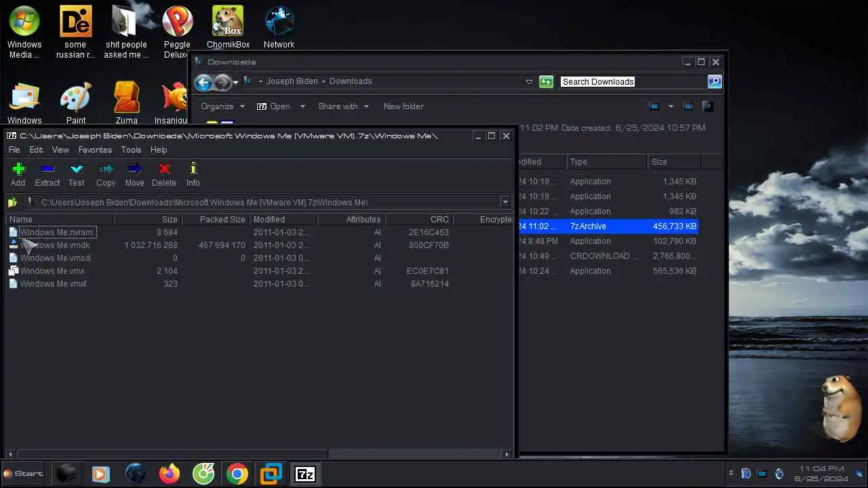The image size is (868, 488).
Task: Sort 7-Zip list by CRC column
Action: pyautogui.click(x=418, y=220)
